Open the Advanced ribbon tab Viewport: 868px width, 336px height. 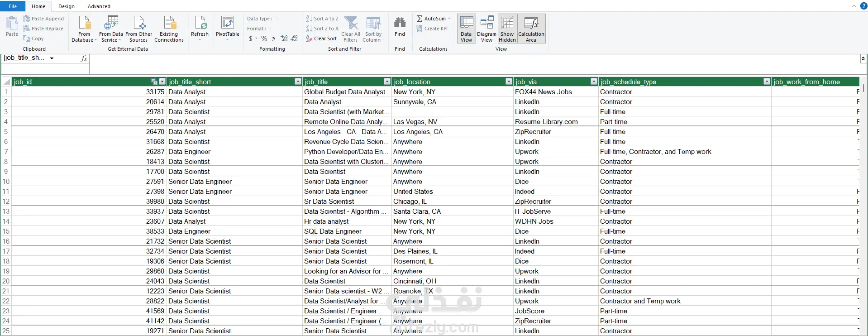[99, 6]
